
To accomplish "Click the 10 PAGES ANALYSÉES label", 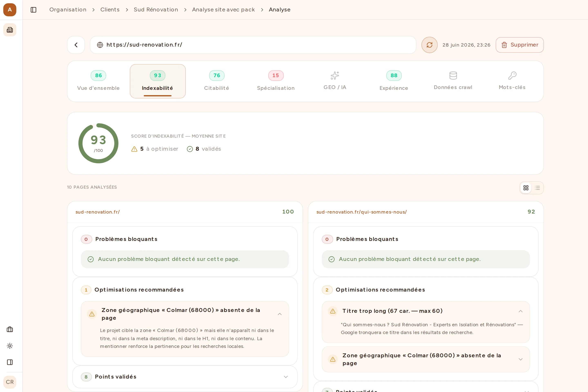I will [92, 187].
